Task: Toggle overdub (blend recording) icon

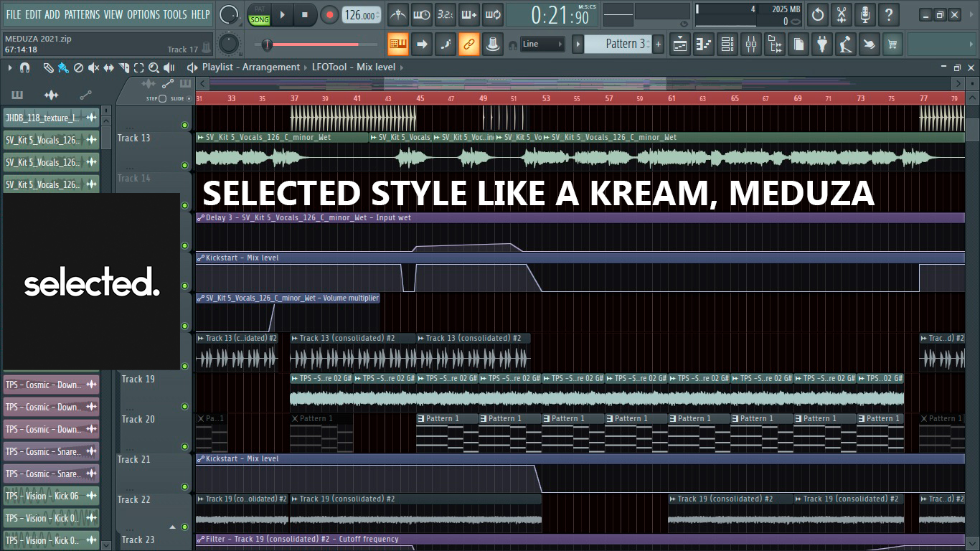Action: (x=469, y=14)
